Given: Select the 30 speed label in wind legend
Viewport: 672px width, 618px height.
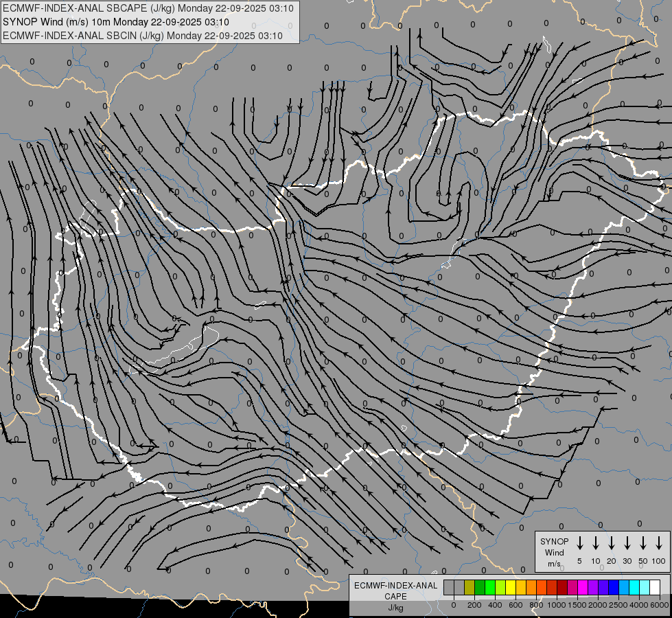Looking at the screenshot, I should pyautogui.click(x=627, y=561).
